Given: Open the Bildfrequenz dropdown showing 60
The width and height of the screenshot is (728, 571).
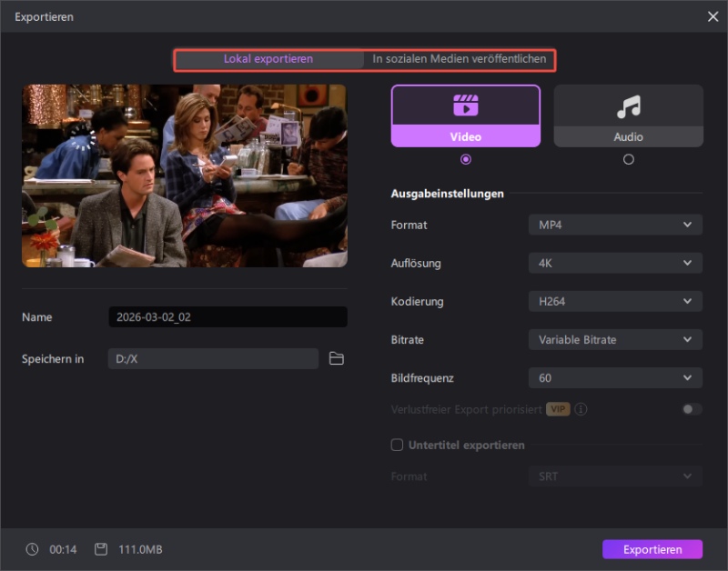Looking at the screenshot, I should (615, 377).
